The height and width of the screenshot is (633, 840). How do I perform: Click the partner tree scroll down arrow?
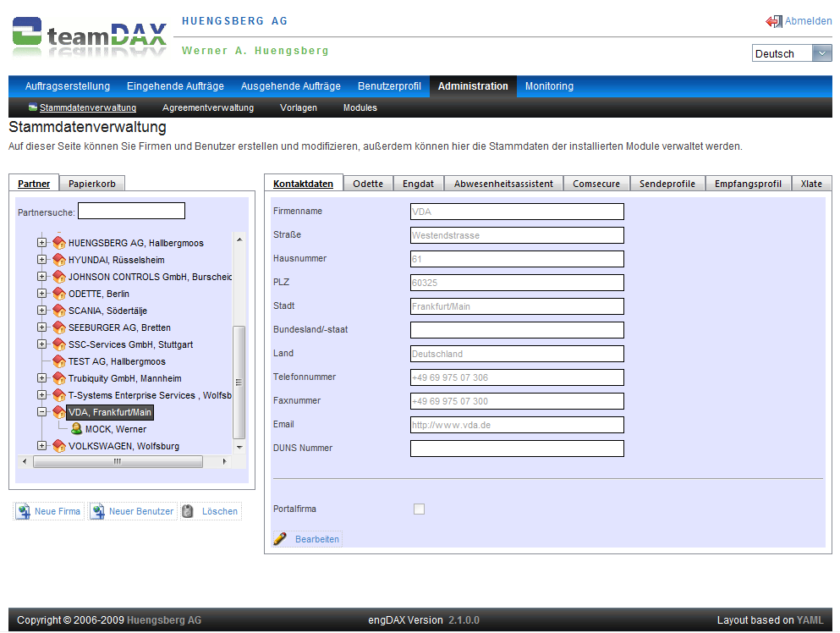(x=239, y=447)
